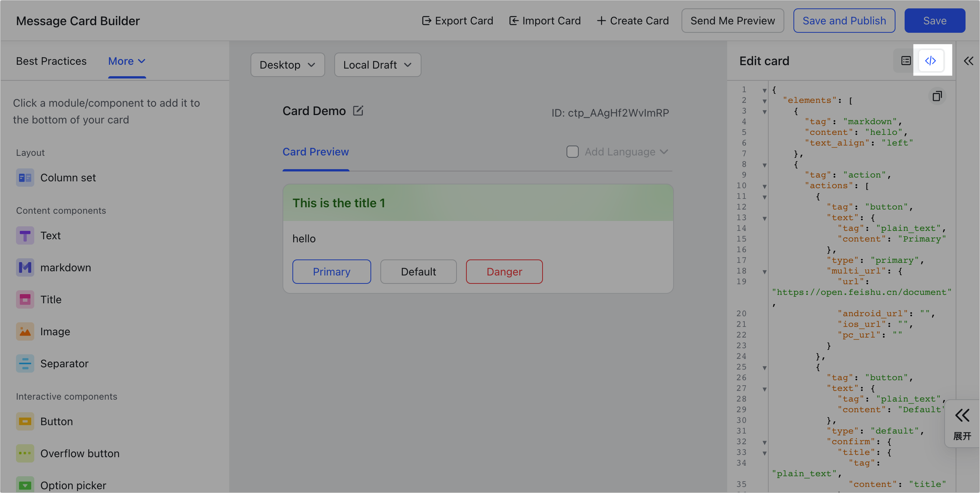Image resolution: width=980 pixels, height=493 pixels.
Task: Click the 展开 expand button
Action: point(962,424)
